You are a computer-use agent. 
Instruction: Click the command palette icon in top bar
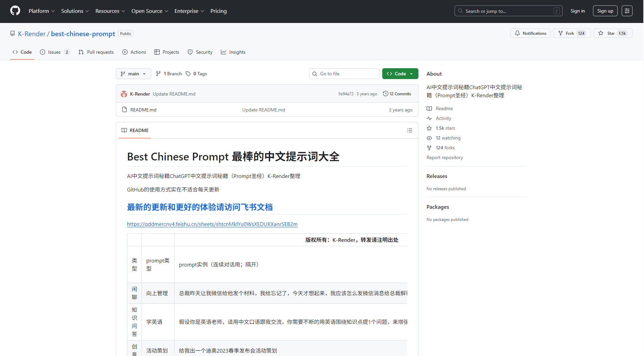(x=627, y=10)
